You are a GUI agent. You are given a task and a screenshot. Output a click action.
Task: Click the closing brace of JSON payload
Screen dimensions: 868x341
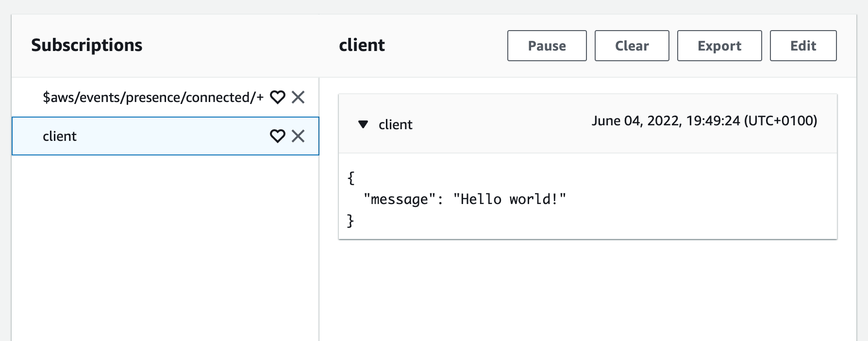pyautogui.click(x=351, y=221)
